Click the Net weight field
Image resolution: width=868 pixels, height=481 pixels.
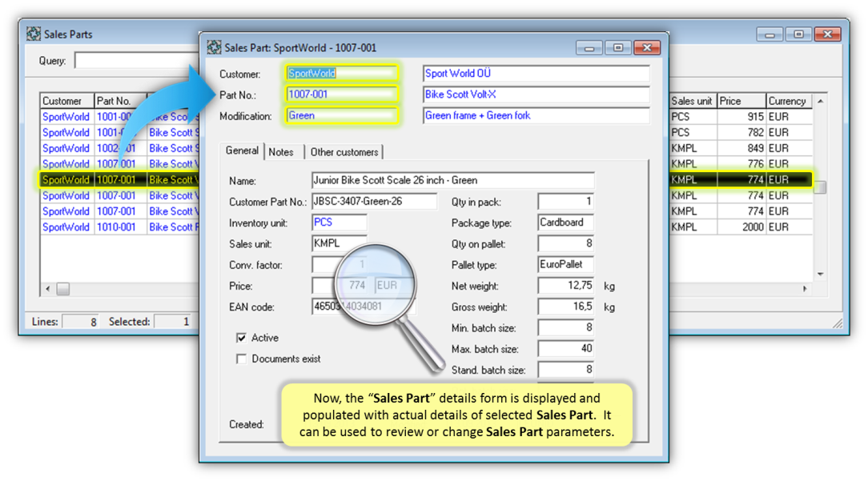pyautogui.click(x=566, y=286)
